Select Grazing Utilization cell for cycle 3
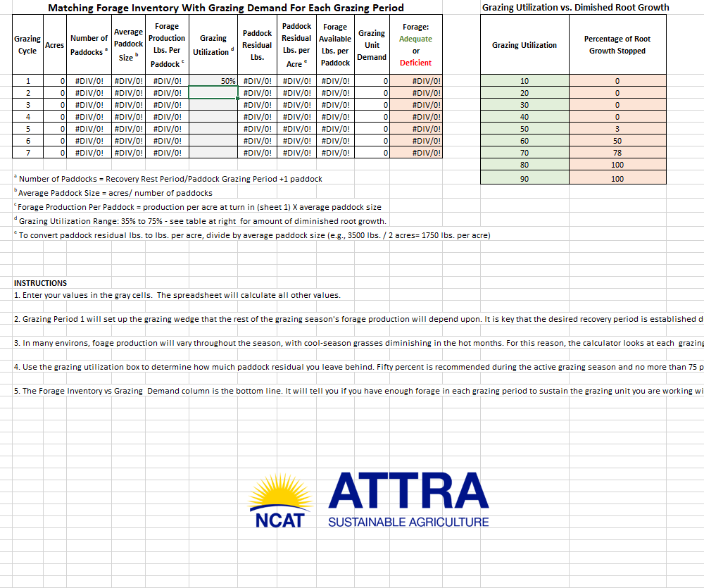Image resolution: width=704 pixels, height=588 pixels. [x=213, y=105]
